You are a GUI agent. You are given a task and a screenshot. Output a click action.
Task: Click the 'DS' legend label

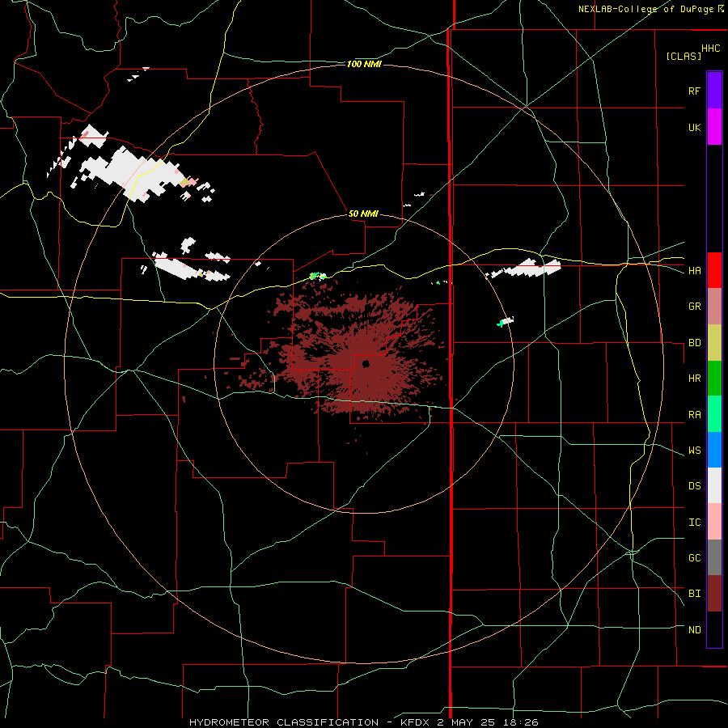pos(694,486)
